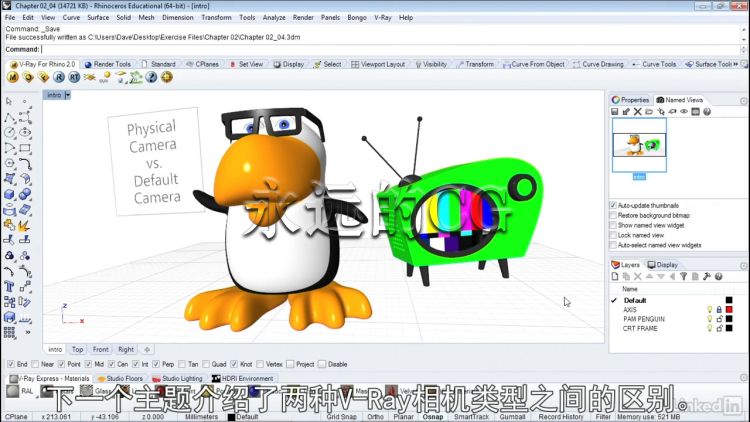
Task: Open Layers panel options gear
Action: click(744, 266)
